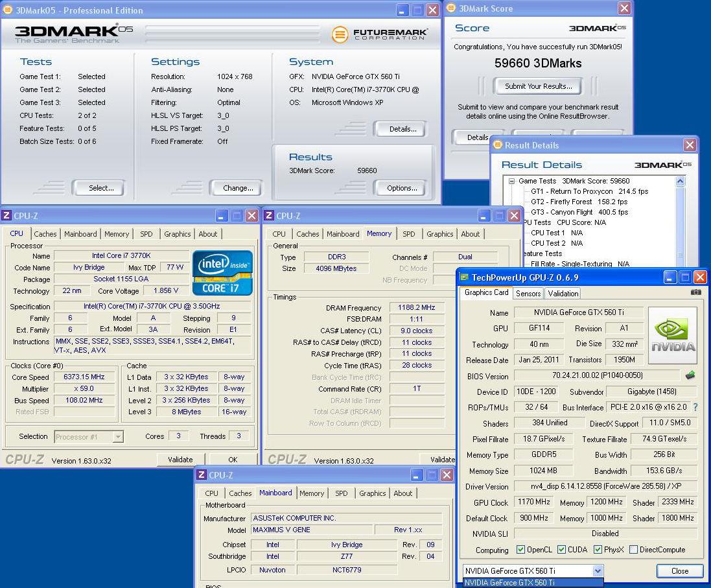Click the GPU-Z title bar icon
711x588 pixels.
coord(464,277)
